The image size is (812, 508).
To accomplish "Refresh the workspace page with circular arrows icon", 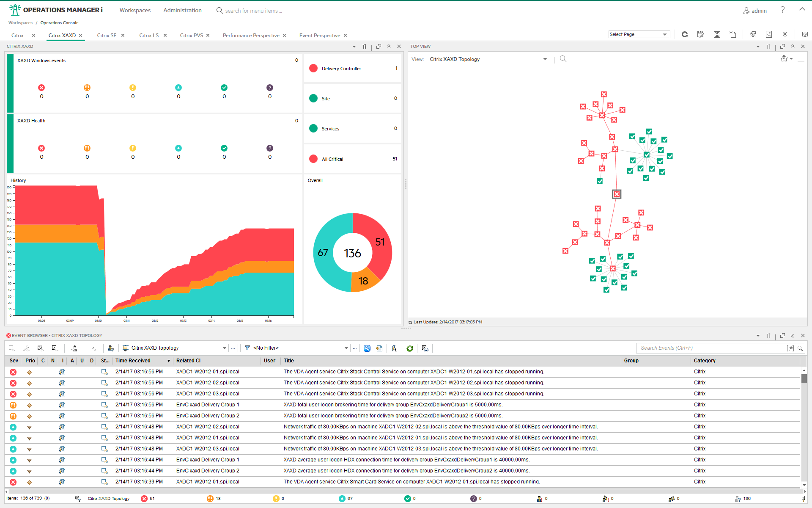I will (684, 34).
